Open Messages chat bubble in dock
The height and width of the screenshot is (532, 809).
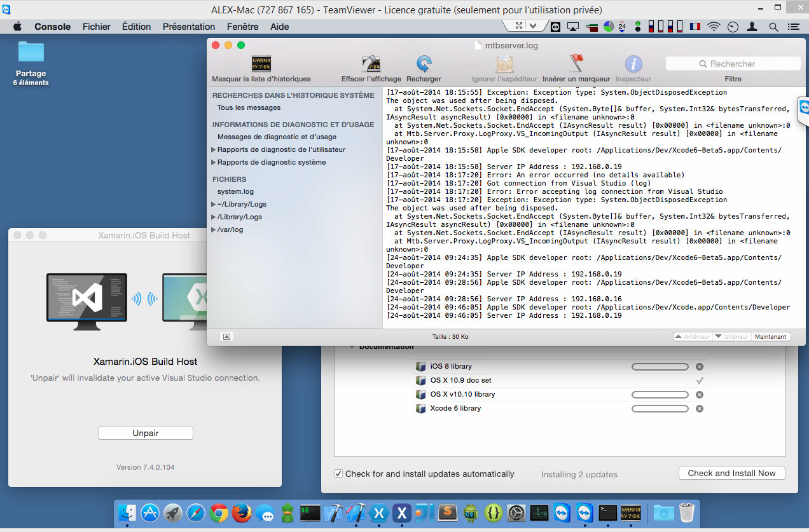click(x=265, y=512)
